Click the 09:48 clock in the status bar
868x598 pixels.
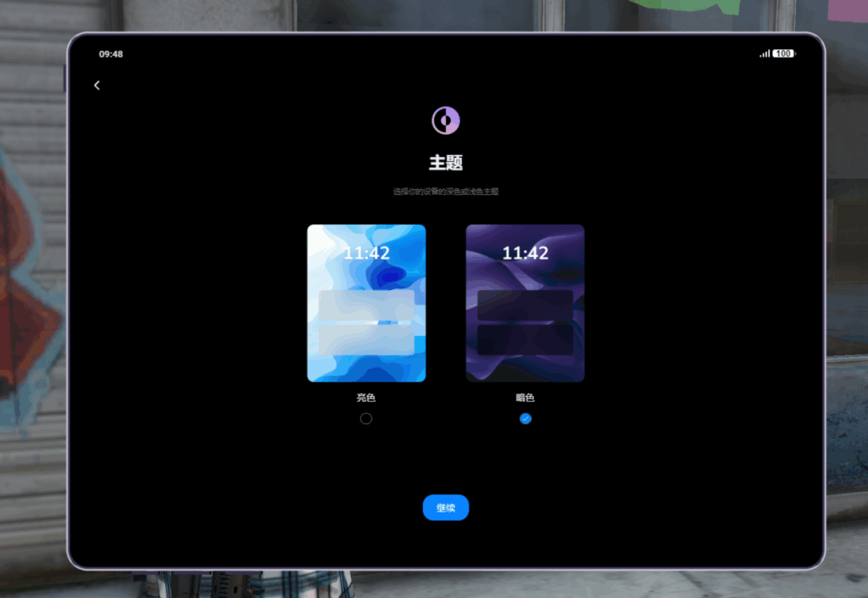click(111, 53)
